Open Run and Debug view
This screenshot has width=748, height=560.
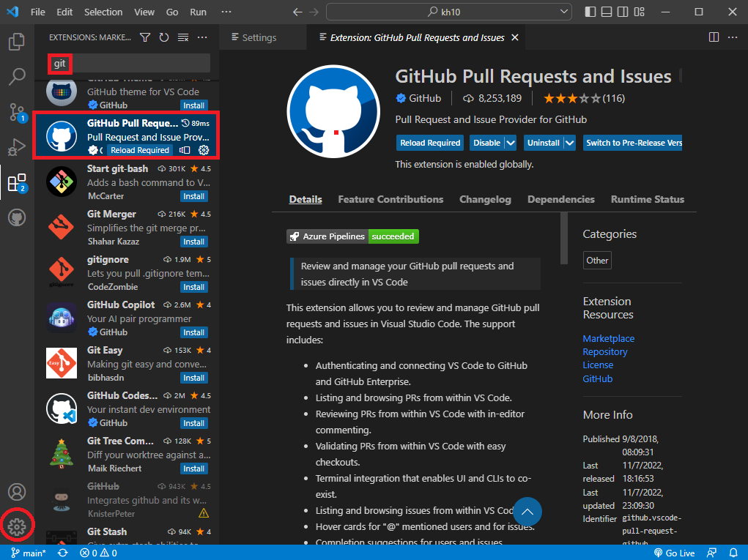click(17, 147)
